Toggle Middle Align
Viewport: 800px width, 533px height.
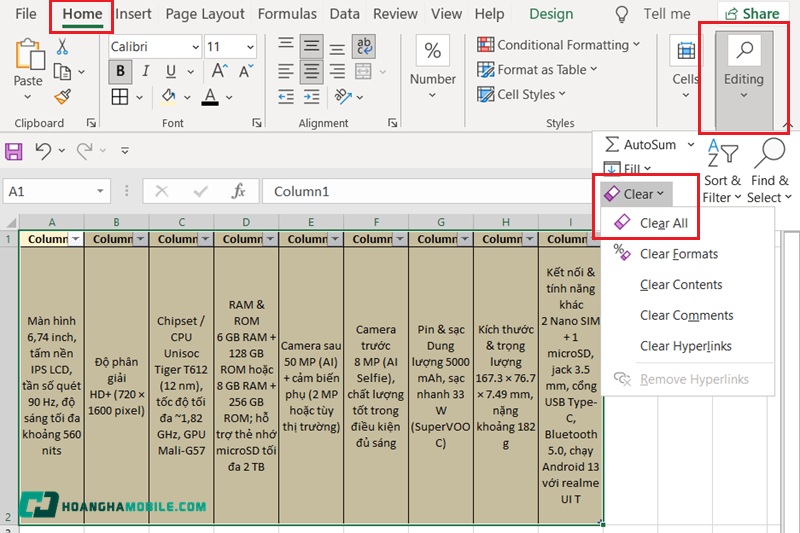pyautogui.click(x=311, y=47)
